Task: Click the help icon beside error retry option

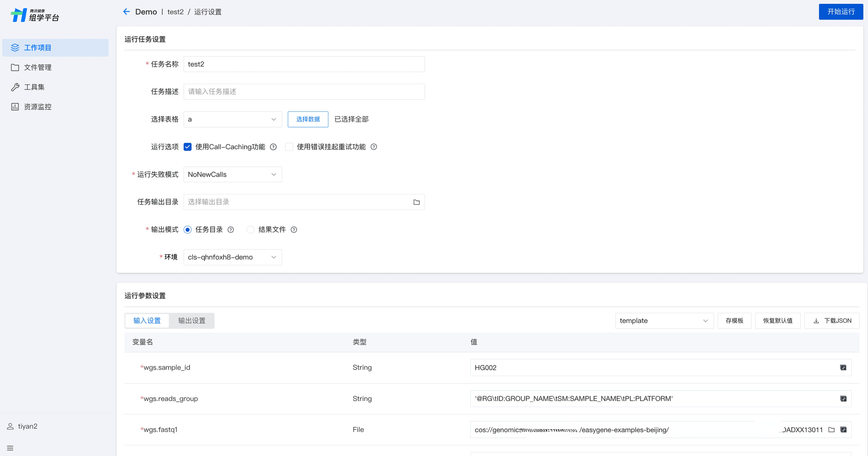Action: [x=374, y=147]
